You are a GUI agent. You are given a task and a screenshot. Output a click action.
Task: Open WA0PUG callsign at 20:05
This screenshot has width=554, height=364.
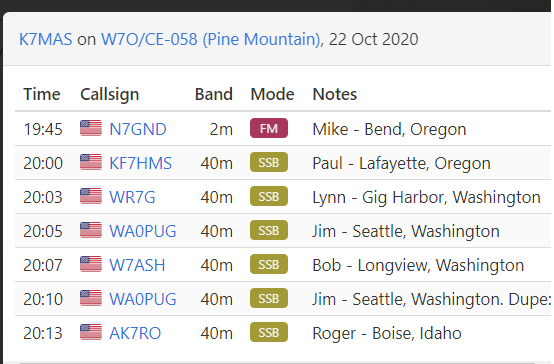tap(143, 231)
